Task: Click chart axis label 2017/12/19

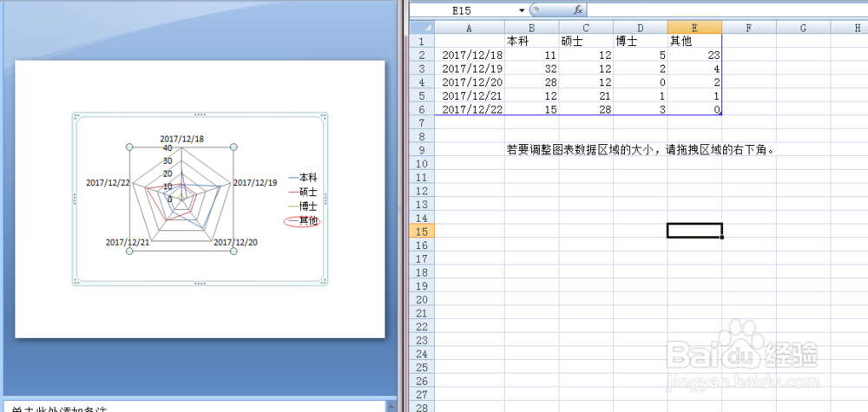Action: (254, 182)
